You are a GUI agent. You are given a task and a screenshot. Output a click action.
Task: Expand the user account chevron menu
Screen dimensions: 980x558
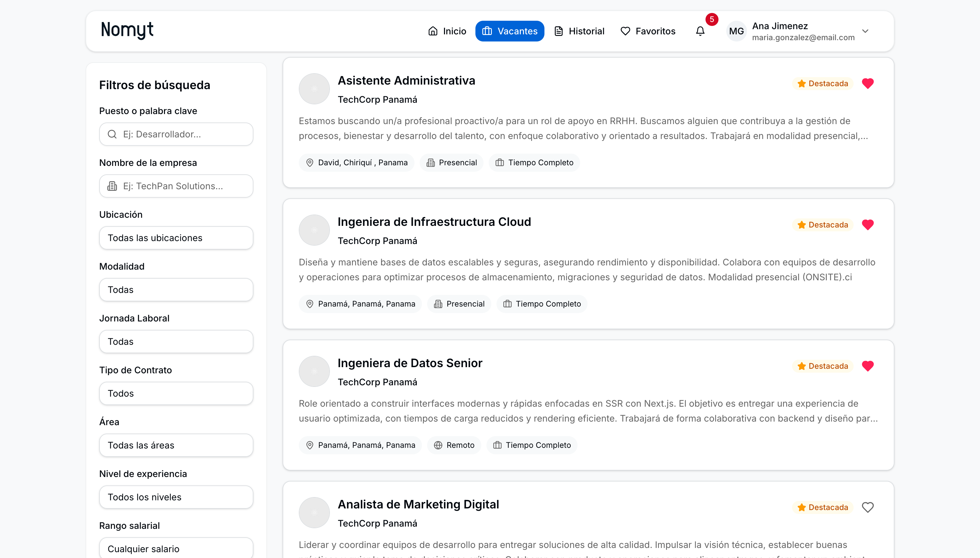click(865, 31)
